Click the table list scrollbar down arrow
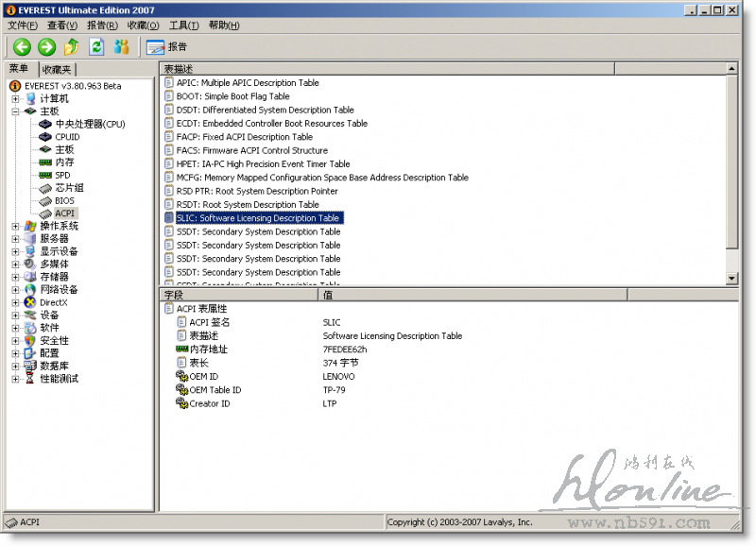The image size is (756, 546). click(x=731, y=278)
